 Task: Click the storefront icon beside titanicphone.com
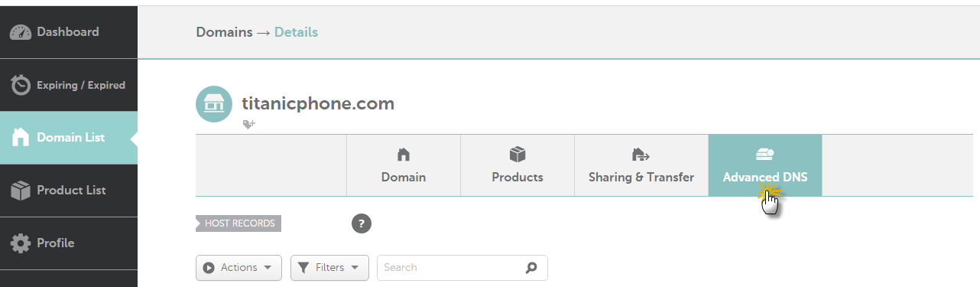tap(214, 104)
